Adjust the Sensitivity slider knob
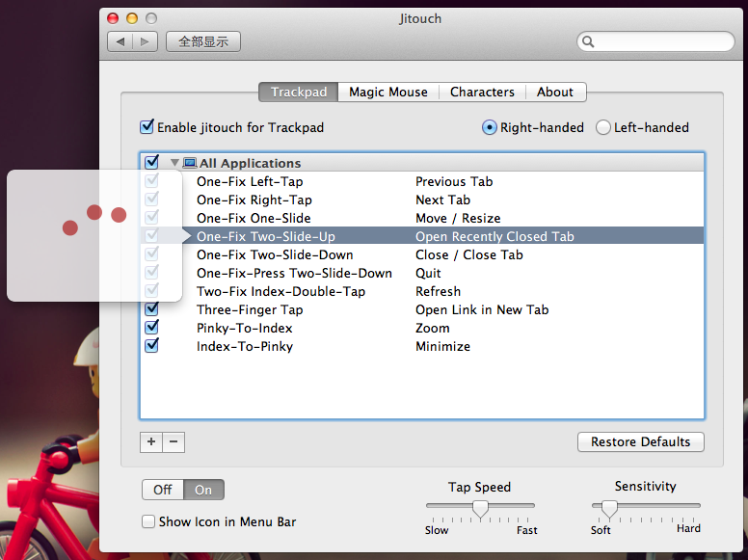This screenshot has width=748, height=560. click(x=609, y=509)
